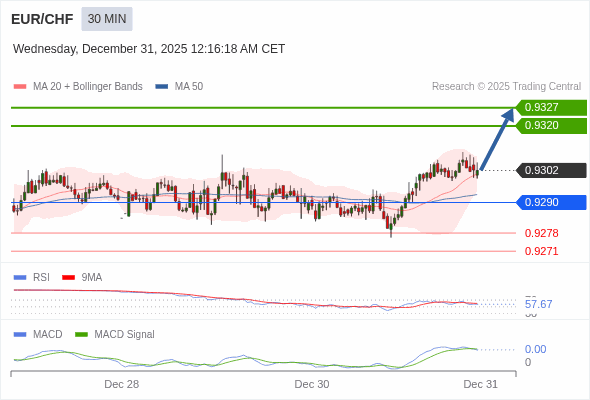
Task: Click the MACD legend label
Action: click(48, 335)
